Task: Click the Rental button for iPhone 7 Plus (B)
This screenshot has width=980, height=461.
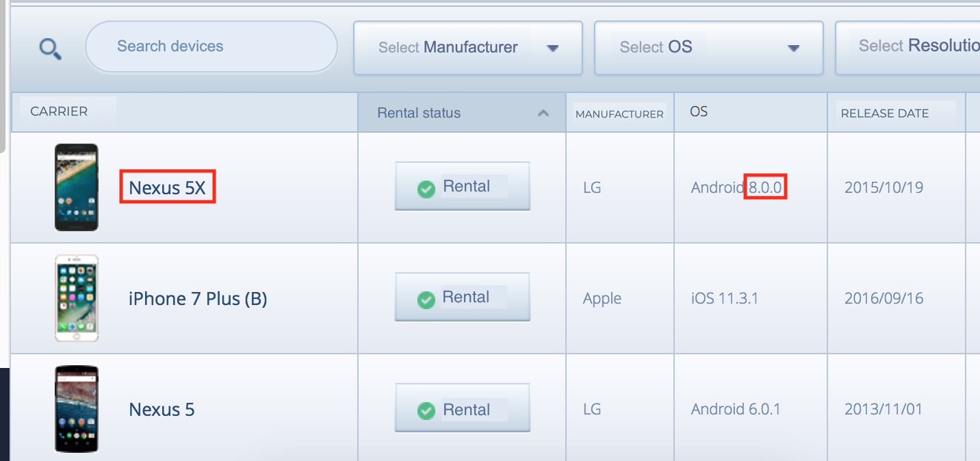Action: pos(463,297)
